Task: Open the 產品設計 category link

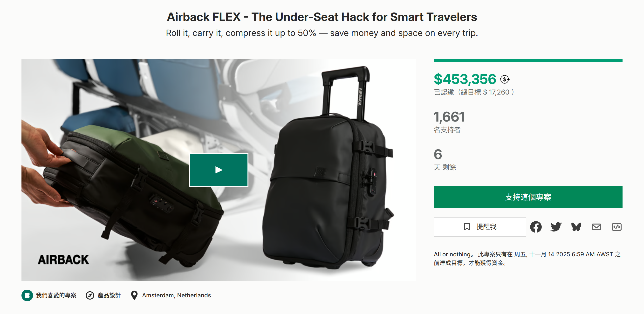Action: [109, 295]
